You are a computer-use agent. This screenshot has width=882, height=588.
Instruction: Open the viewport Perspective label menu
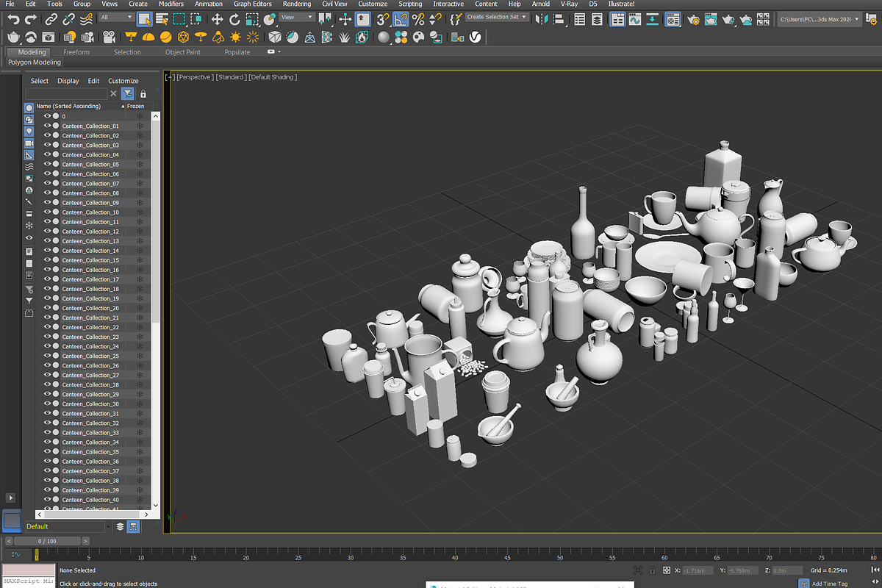pyautogui.click(x=195, y=76)
